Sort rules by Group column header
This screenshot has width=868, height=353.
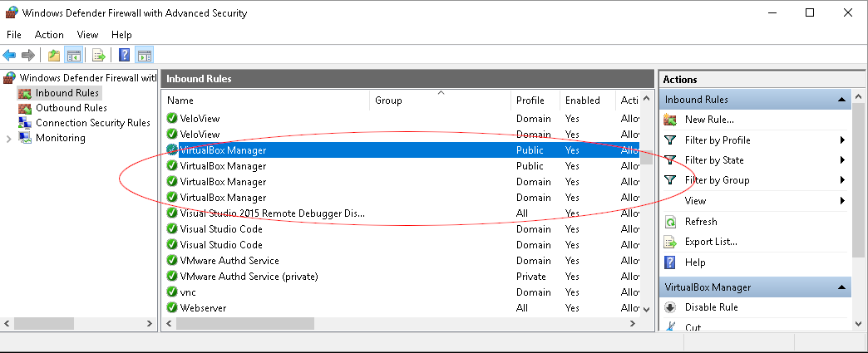[x=440, y=101]
